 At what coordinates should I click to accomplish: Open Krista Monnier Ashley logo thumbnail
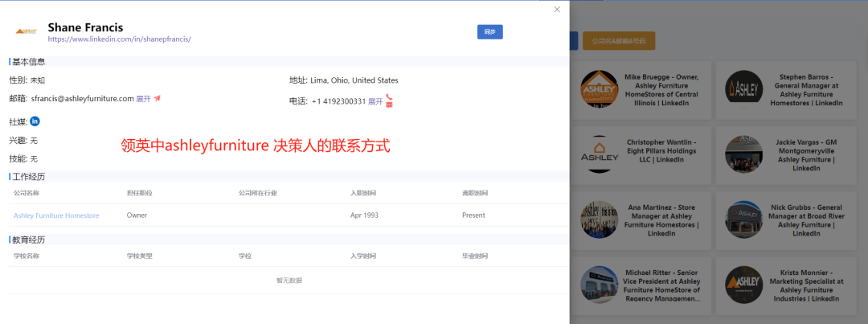[744, 285]
